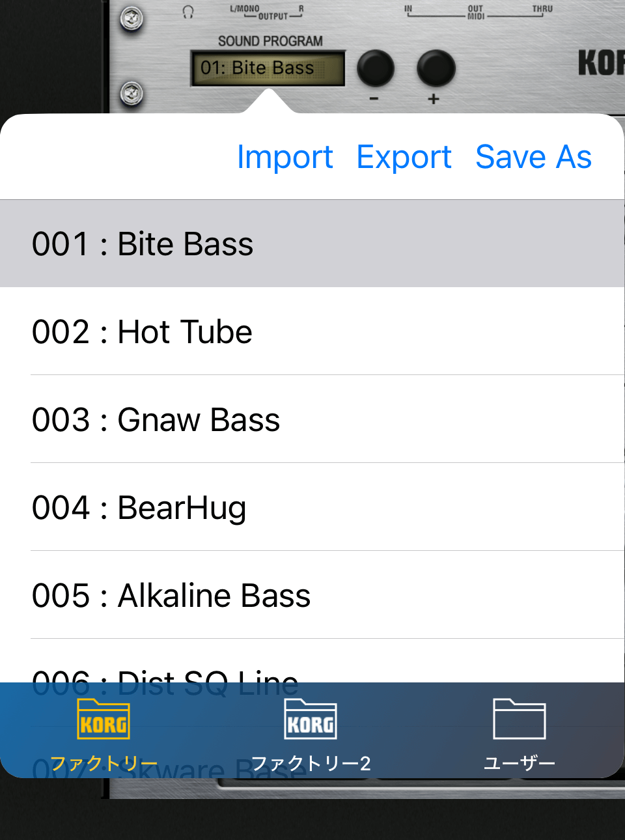Viewport: 625px width, 840px height.
Task: Open the ユーザー folder icon
Action: pos(519,720)
